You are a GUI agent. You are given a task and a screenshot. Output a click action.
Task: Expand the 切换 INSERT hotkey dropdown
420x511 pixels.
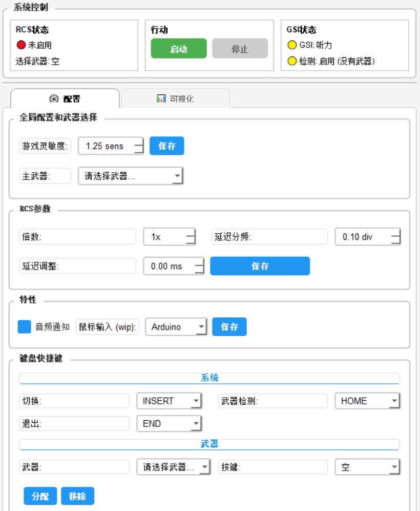point(170,401)
